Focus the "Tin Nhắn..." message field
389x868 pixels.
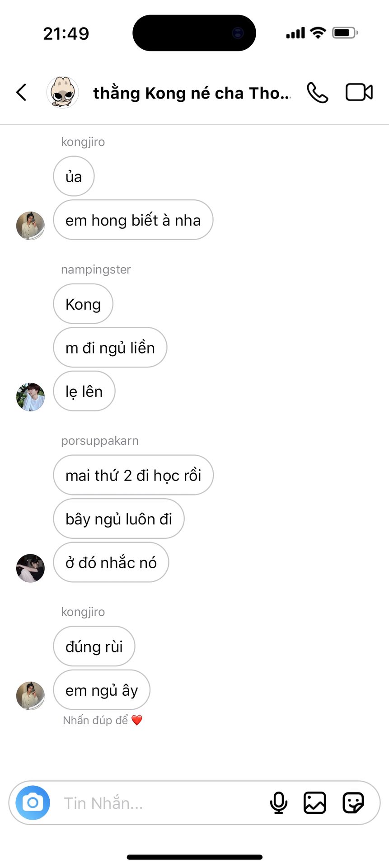coord(158,803)
